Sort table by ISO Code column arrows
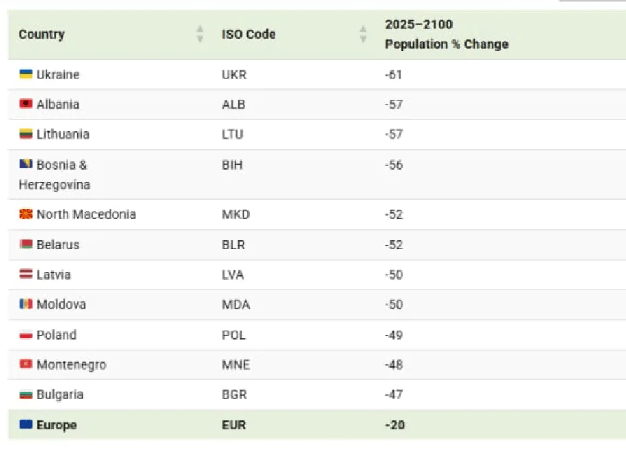Viewport: 626px width, 455px height. click(x=363, y=34)
